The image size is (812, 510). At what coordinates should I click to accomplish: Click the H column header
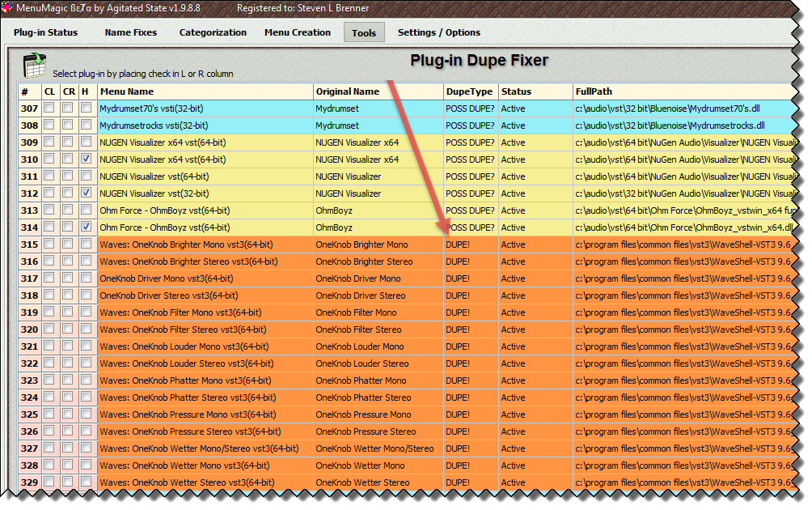pos(87,91)
